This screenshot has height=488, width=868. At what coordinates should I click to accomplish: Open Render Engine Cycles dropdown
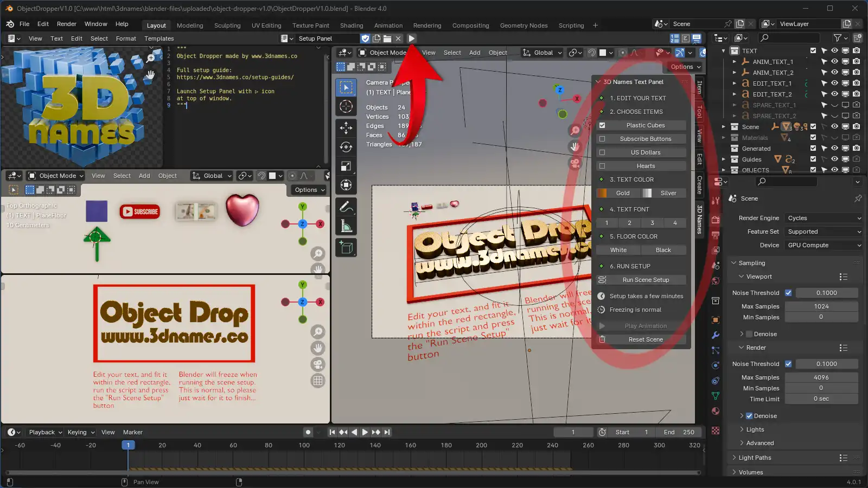[x=824, y=218]
